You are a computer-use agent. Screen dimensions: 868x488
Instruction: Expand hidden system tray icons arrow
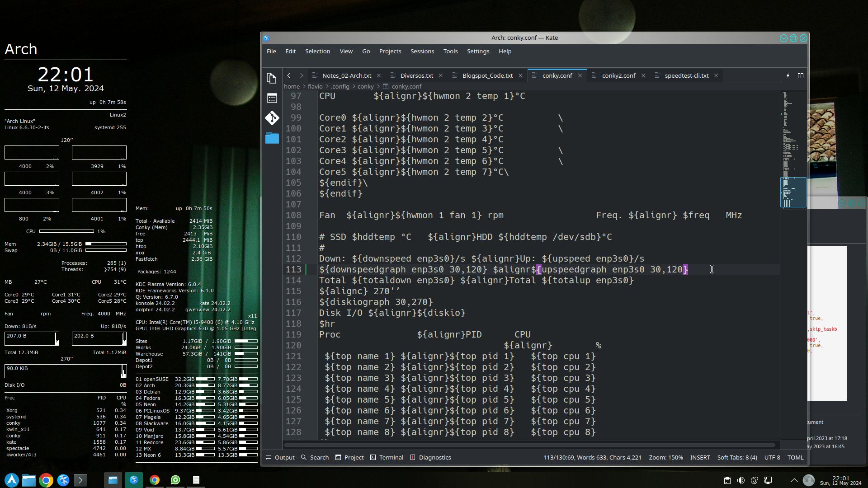[794, 480]
